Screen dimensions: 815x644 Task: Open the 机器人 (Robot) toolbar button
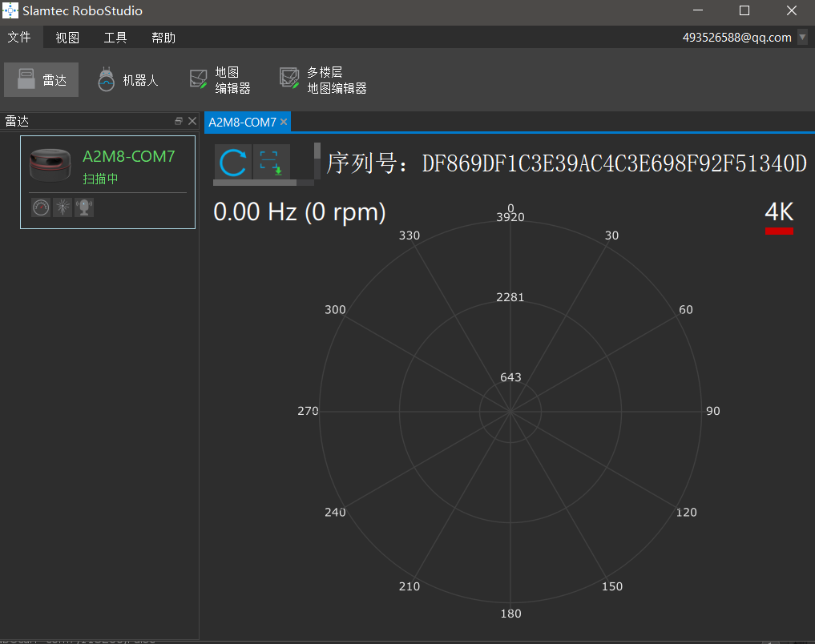click(x=128, y=80)
